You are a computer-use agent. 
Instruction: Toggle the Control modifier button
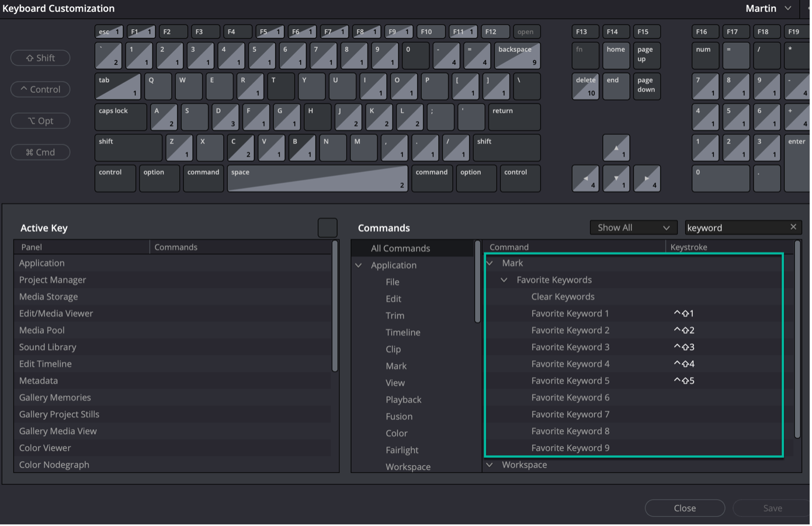click(40, 89)
